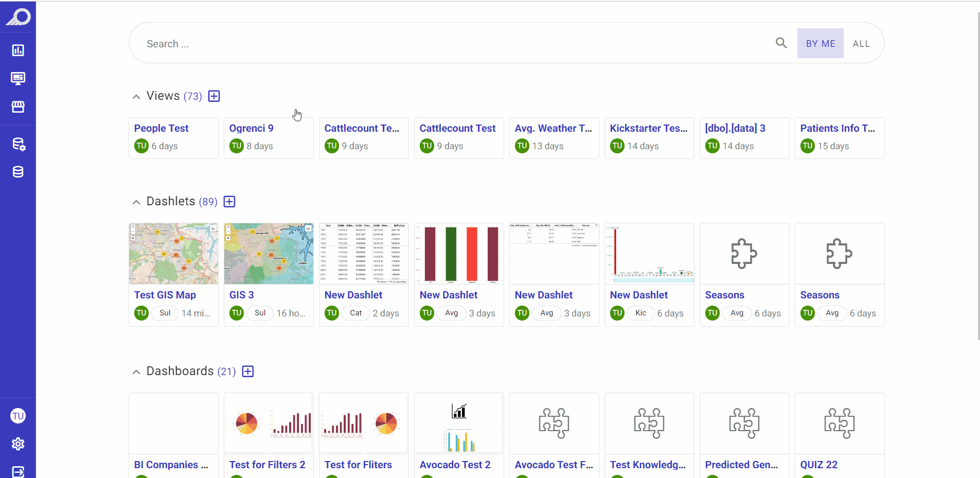This screenshot has width=980, height=478.
Task: Open the dashboards chart icon in sidebar
Action: coord(18,50)
